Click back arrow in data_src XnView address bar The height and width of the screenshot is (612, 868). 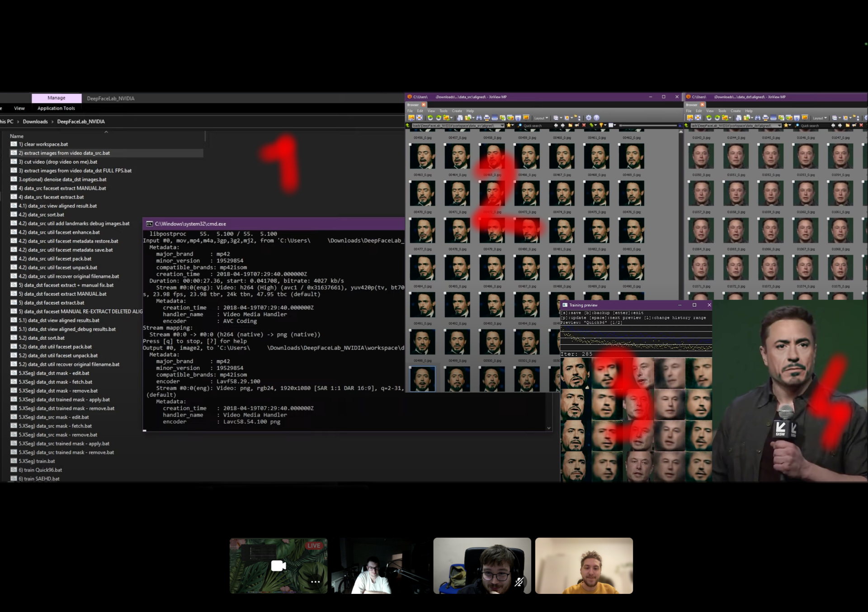click(x=556, y=125)
